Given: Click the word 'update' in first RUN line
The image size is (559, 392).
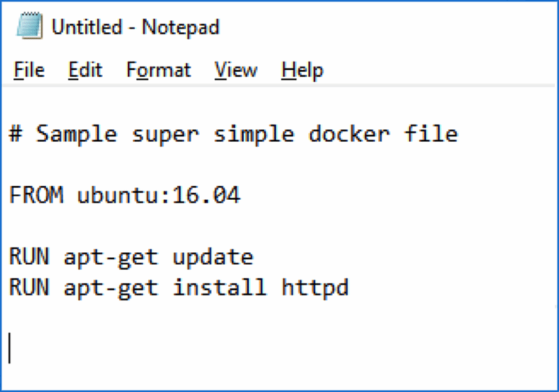Looking at the screenshot, I should 213,257.
